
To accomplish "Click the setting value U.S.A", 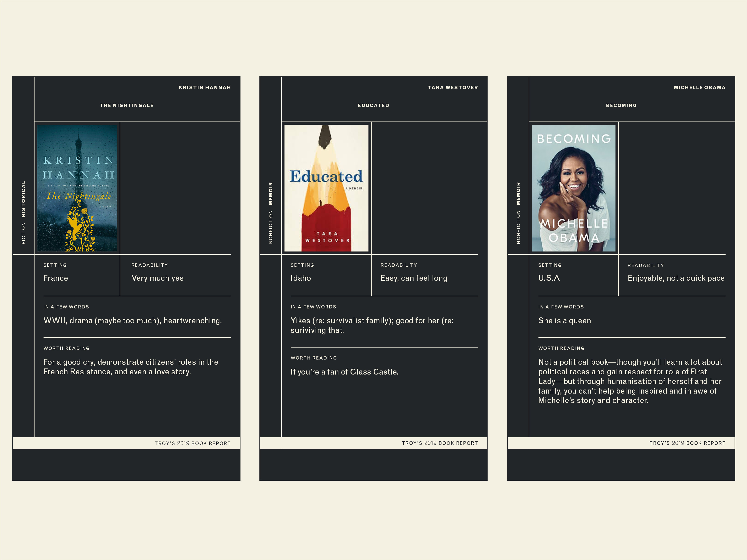I will pyautogui.click(x=549, y=278).
